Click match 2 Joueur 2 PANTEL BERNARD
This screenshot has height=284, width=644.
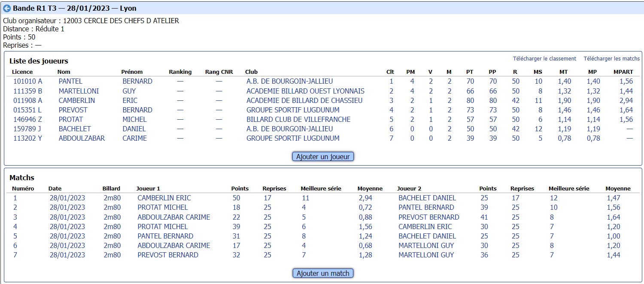pos(426,208)
